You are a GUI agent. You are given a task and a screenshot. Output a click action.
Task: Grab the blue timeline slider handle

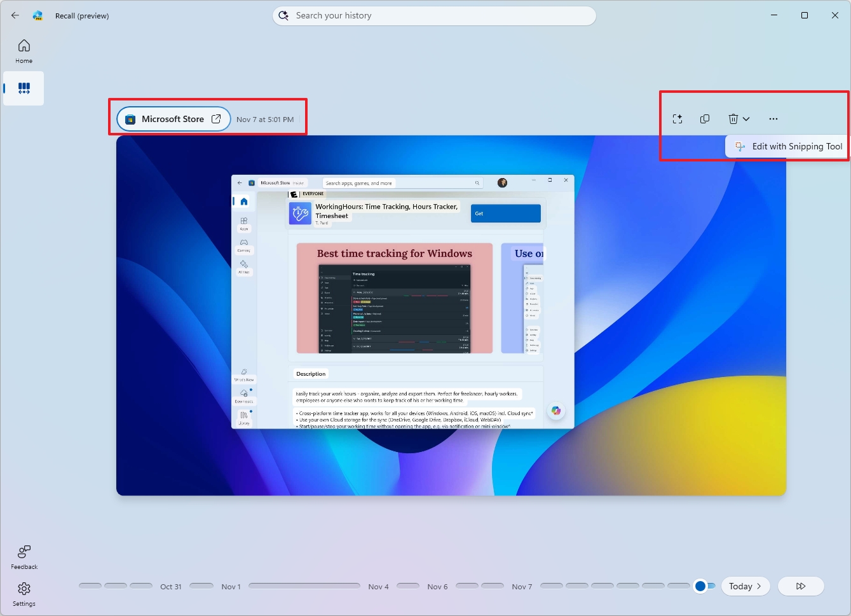tap(702, 586)
